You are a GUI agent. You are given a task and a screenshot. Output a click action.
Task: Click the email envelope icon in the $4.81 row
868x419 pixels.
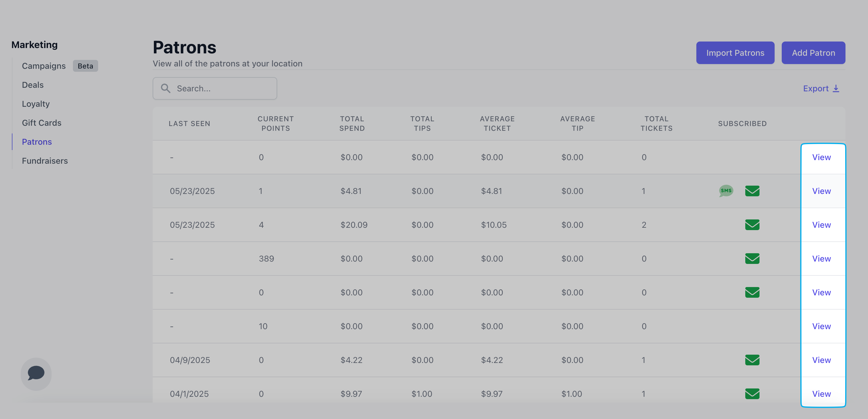tap(752, 191)
